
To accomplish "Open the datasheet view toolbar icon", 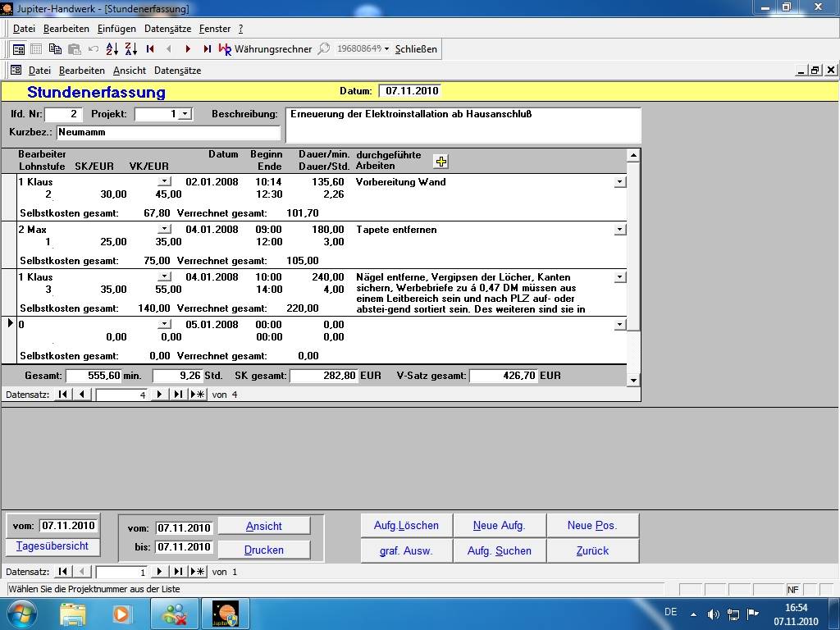I will click(36, 49).
